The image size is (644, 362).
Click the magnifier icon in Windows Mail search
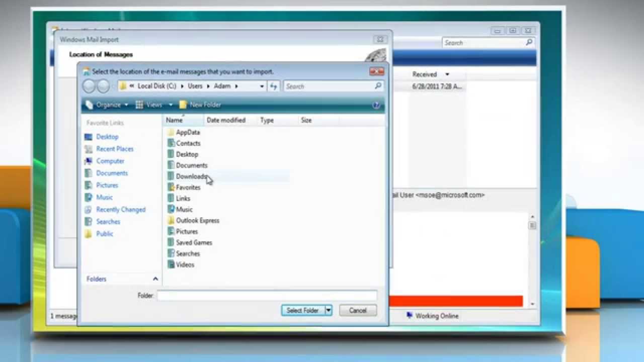click(529, 43)
